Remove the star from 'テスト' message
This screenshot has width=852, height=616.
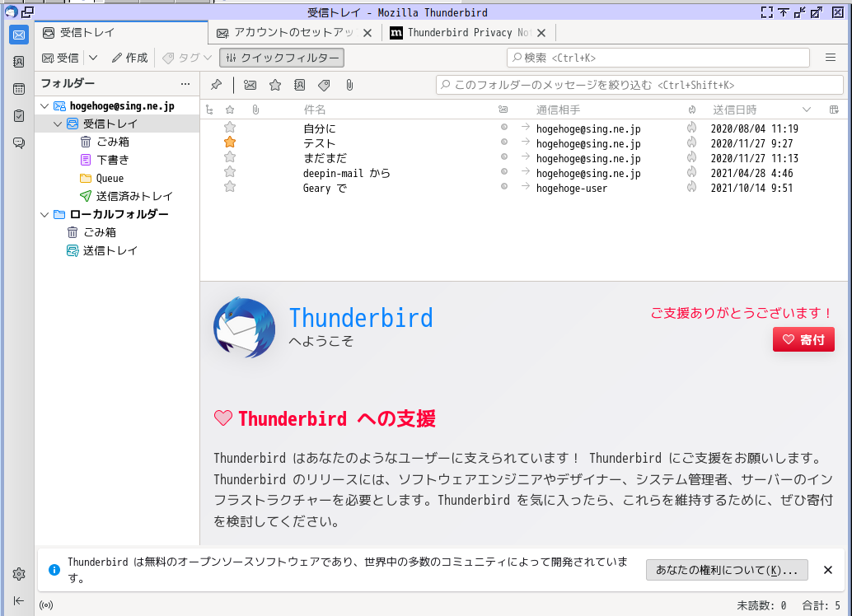click(230, 142)
